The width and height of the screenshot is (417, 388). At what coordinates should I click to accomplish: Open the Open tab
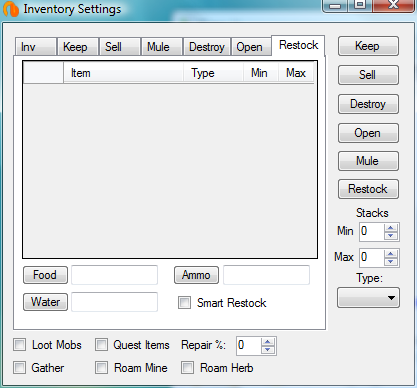point(251,47)
